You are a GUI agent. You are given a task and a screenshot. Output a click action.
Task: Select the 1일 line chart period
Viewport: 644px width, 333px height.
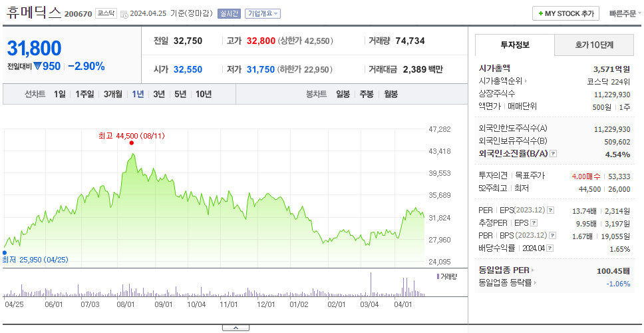pos(60,94)
